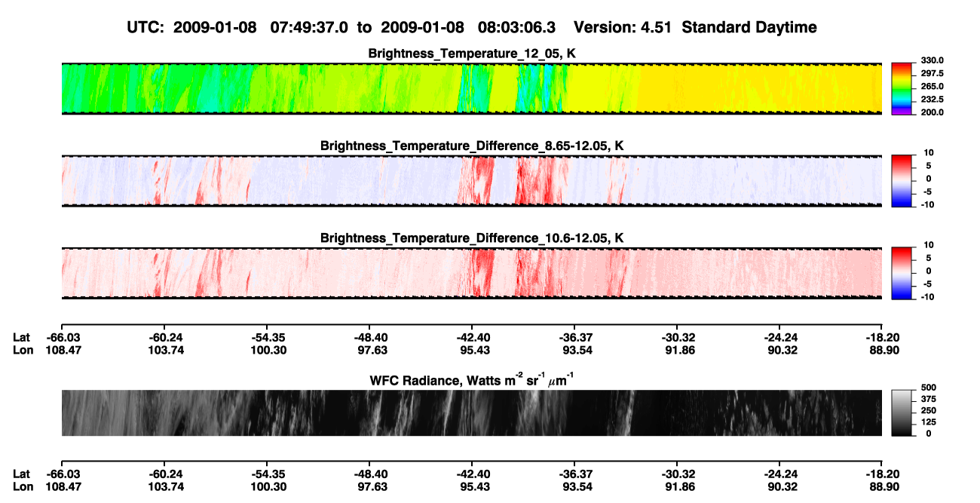Click Lat -60.24 beneath the 10.6-12.05 panel
This screenshot has width=980, height=503.
click(165, 338)
